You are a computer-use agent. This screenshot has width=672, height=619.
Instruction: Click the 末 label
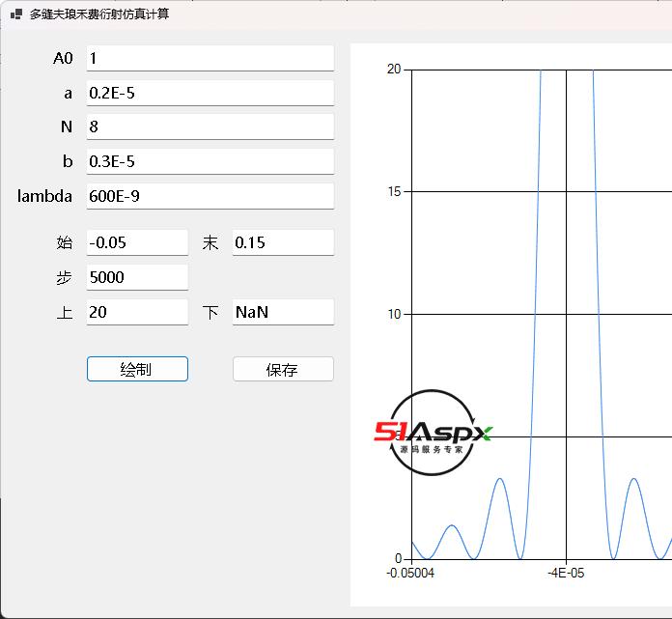tap(210, 242)
